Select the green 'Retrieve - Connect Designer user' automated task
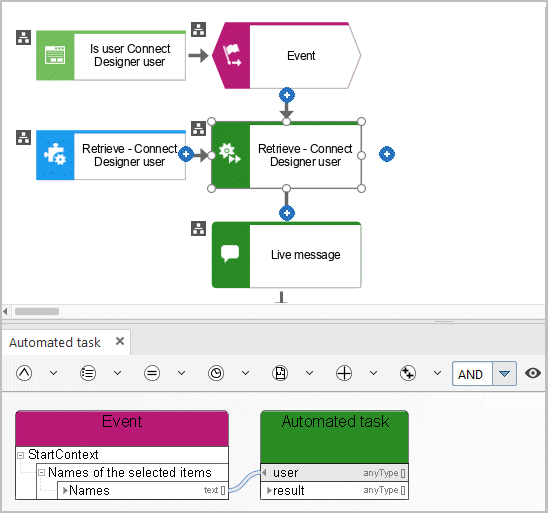 pyautogui.click(x=287, y=155)
